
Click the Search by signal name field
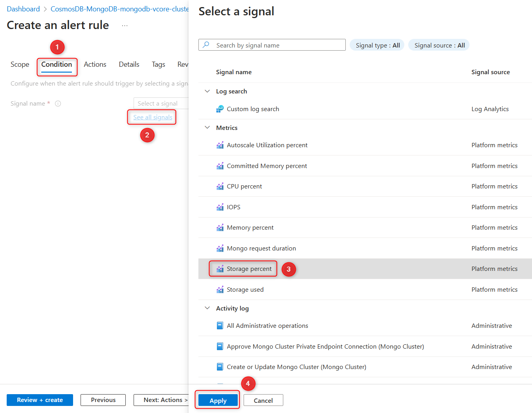coord(275,45)
